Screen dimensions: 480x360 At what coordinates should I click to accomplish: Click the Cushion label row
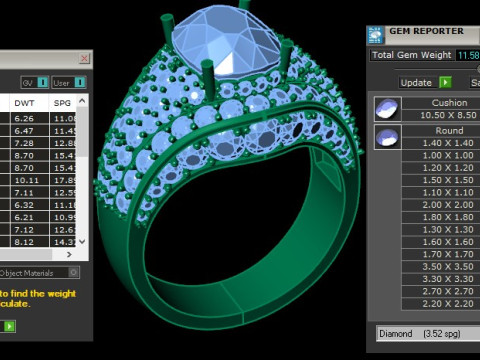pos(441,103)
